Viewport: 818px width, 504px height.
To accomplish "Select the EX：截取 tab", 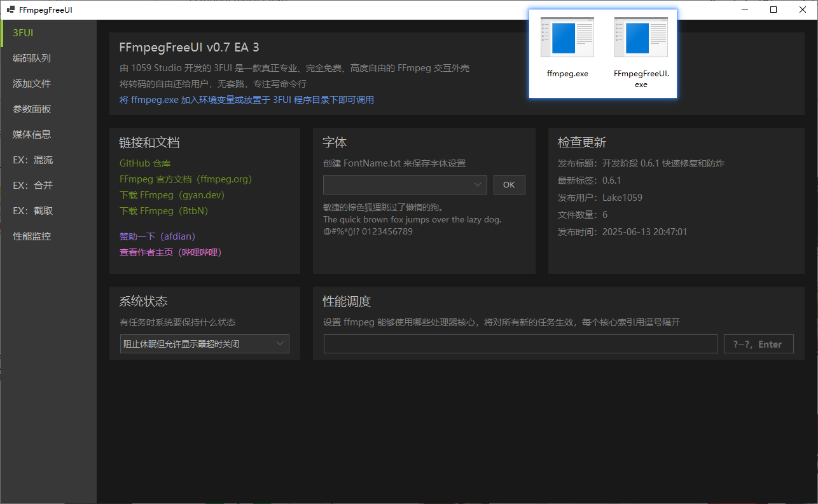I will 48,211.
